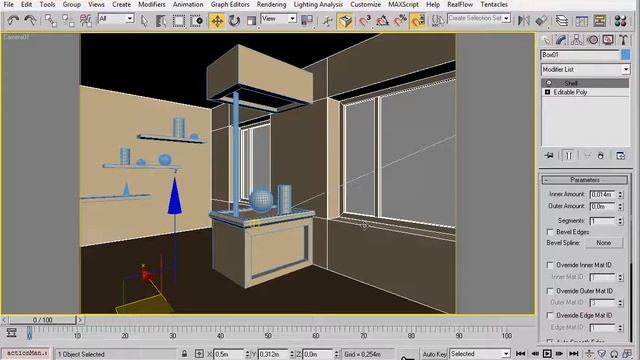Open Material Editor spheres icon
This screenshot has height=360, width=640.
click(620, 20)
